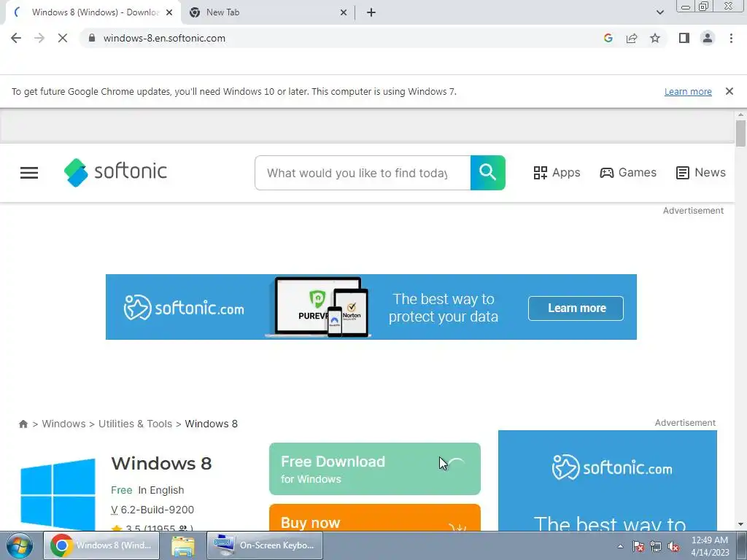Open the News section
The height and width of the screenshot is (560, 747).
pos(701,172)
